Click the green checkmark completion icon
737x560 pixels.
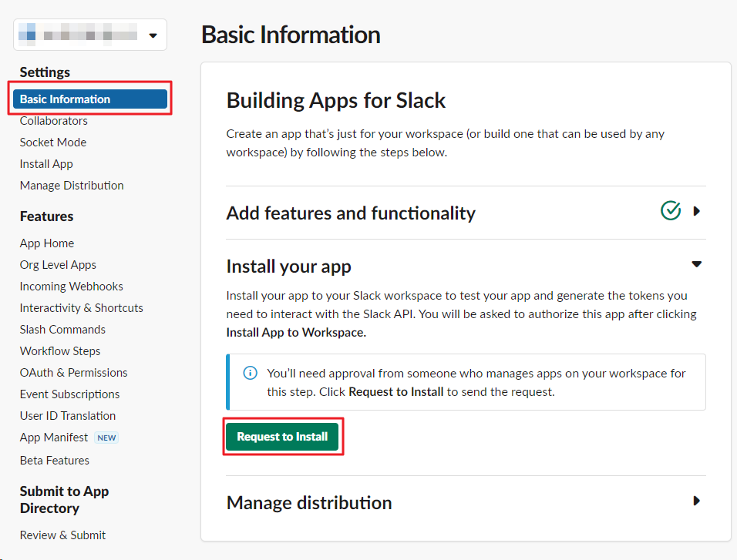click(671, 210)
